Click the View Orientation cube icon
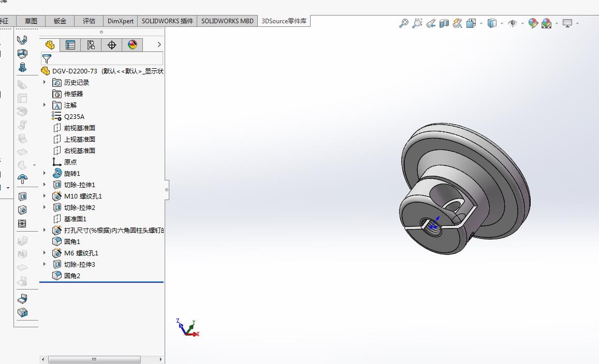The image size is (599, 364). 471,23
